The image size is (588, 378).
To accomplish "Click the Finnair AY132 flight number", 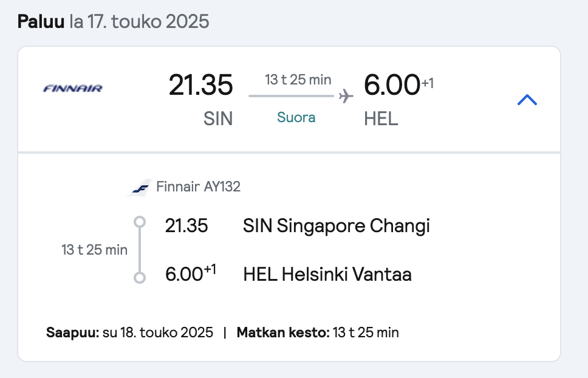I will click(x=199, y=187).
